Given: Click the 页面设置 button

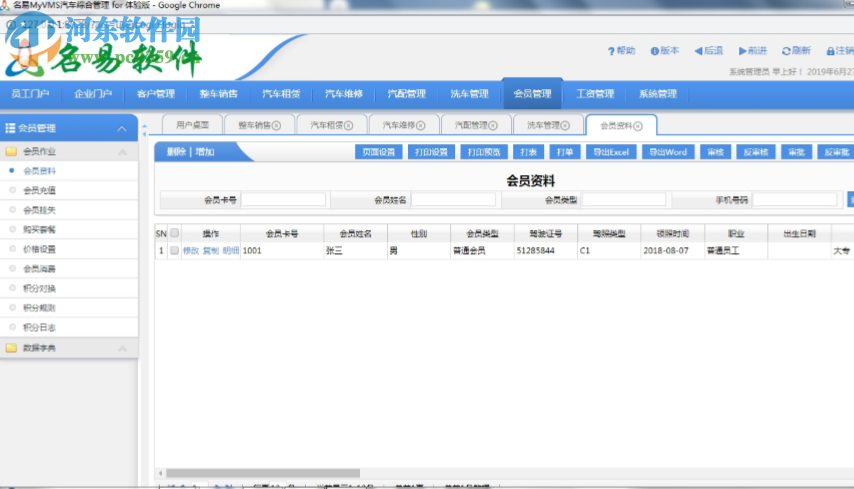Looking at the screenshot, I should click(379, 152).
